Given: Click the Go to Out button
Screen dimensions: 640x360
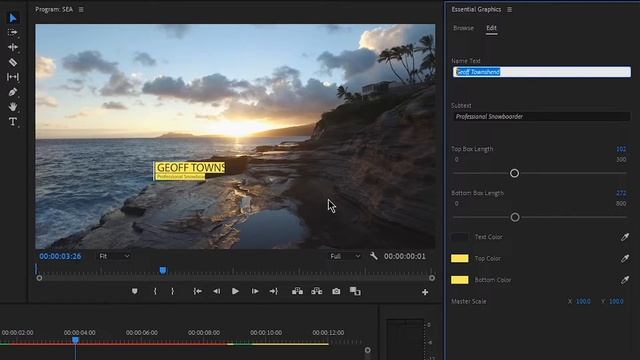Looking at the screenshot, I should click(x=273, y=291).
